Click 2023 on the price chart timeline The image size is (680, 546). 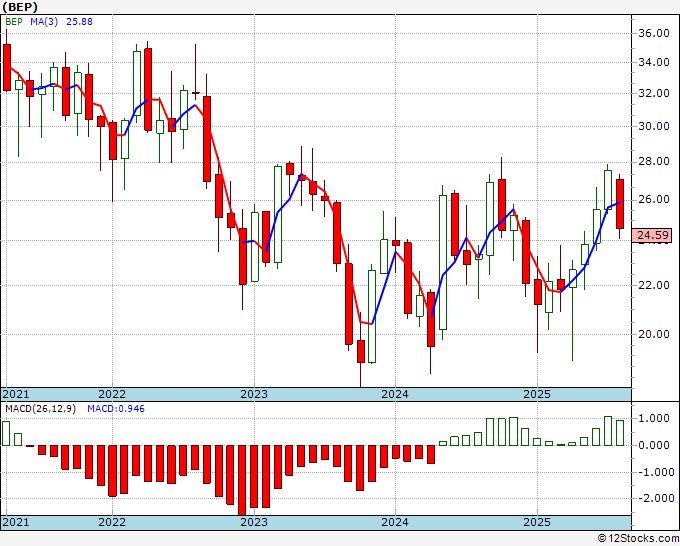pos(254,394)
